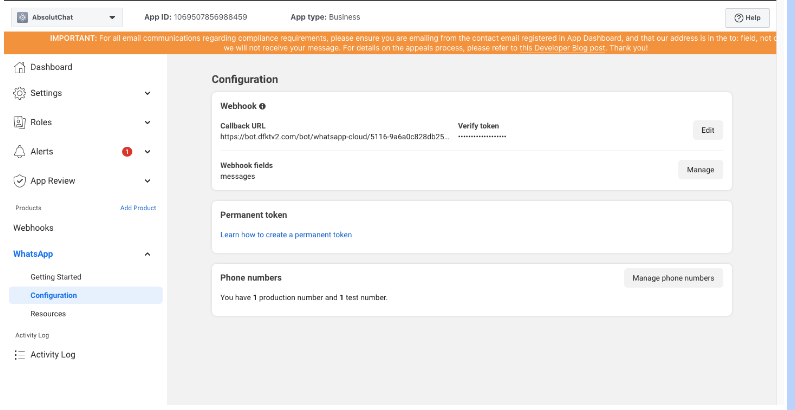This screenshot has height=410, width=795.
Task: Select Configuration under WhatsApp
Action: pyautogui.click(x=86, y=295)
